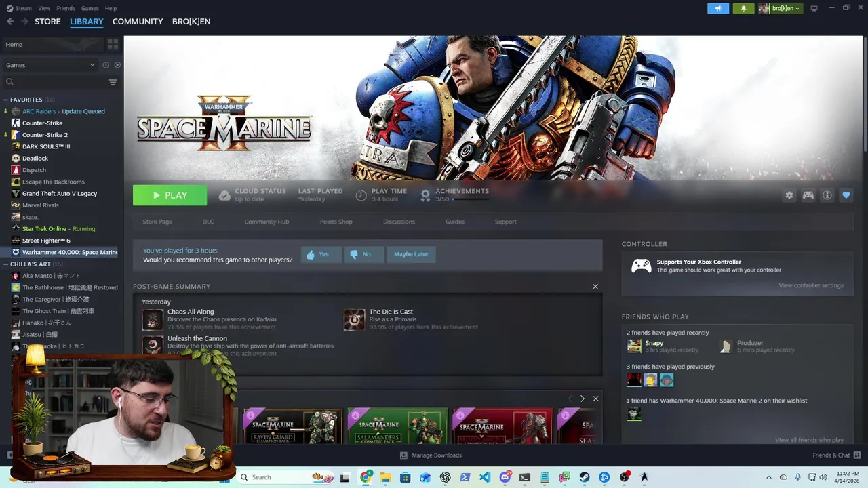Open the BRO[K]EN profile tab

(x=191, y=22)
